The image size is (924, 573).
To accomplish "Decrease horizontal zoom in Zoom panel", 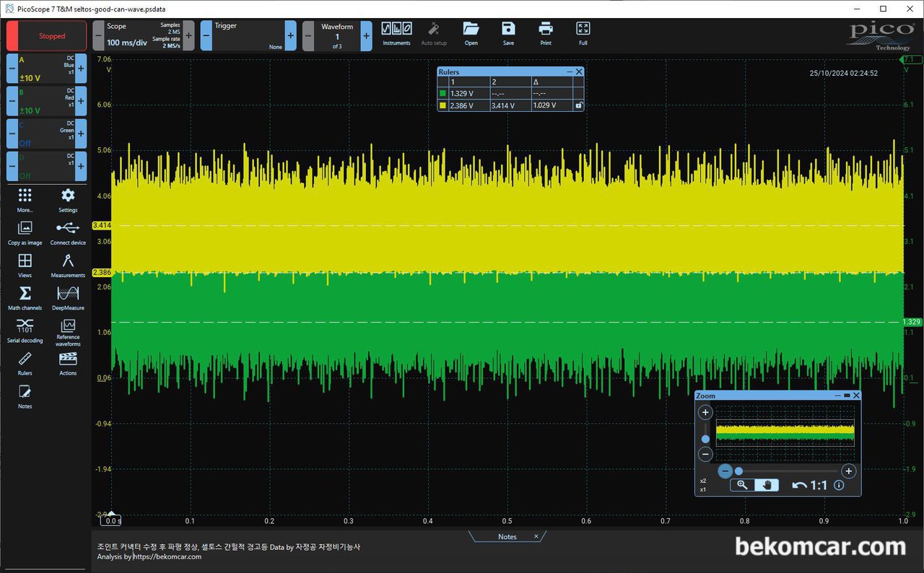I will coord(725,471).
